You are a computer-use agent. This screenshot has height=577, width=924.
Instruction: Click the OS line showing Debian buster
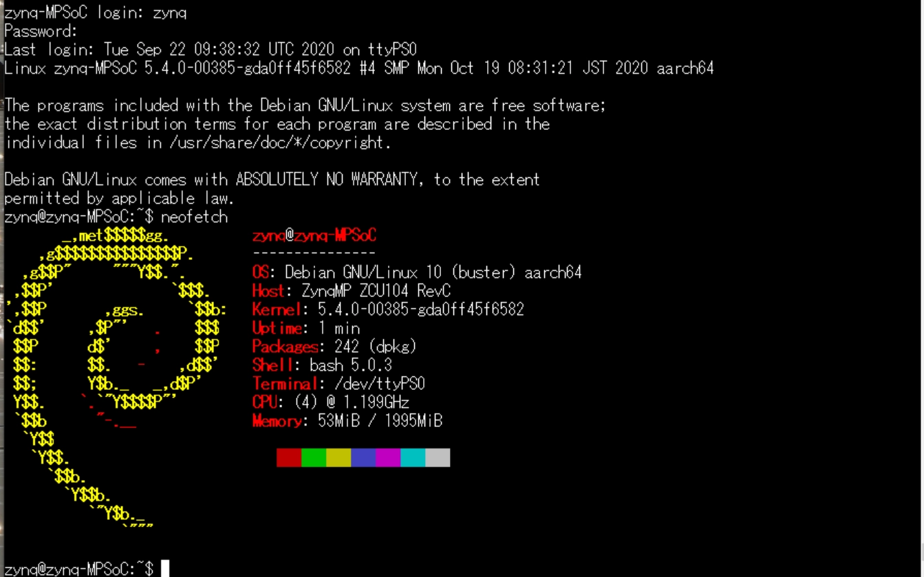pyautogui.click(x=417, y=272)
